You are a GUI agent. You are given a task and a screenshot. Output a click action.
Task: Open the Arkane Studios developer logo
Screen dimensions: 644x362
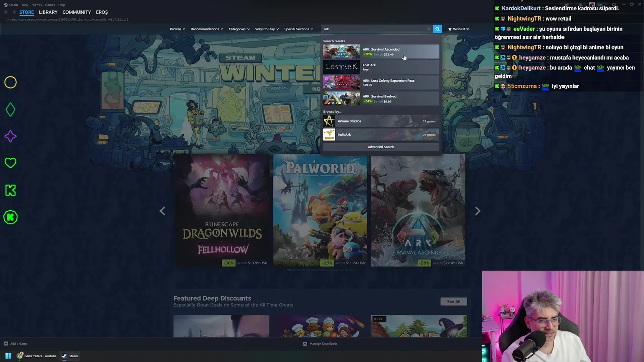[x=329, y=121]
